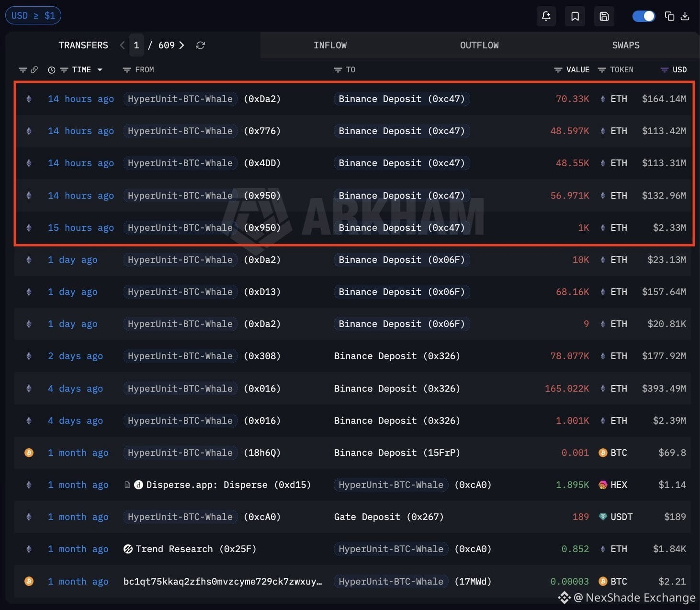700x610 pixels.
Task: Download the transfers with the download icon
Action: pyautogui.click(x=685, y=16)
